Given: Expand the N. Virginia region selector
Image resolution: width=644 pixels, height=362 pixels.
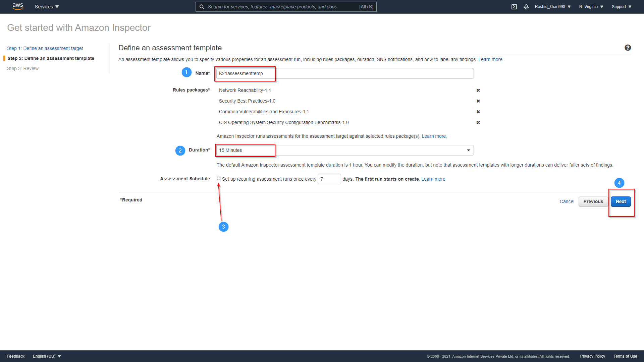Looking at the screenshot, I should [x=590, y=7].
